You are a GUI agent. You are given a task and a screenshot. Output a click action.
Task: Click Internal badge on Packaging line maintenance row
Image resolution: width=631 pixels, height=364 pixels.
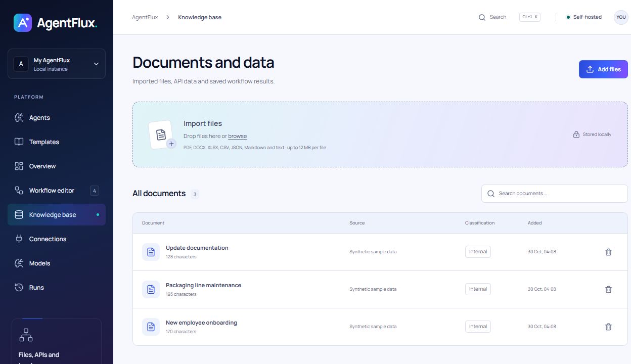click(478, 289)
